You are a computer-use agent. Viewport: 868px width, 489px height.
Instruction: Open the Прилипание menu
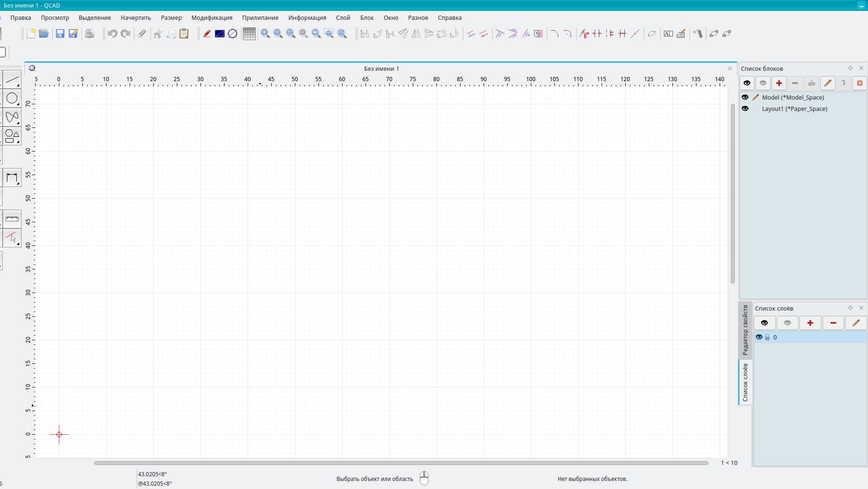click(260, 17)
